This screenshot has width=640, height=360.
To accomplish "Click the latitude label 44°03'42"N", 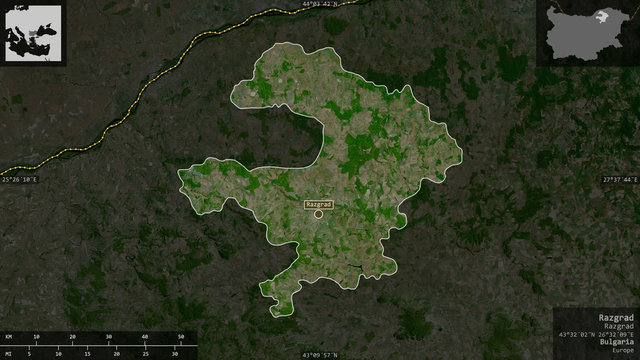I will click(x=320, y=4).
